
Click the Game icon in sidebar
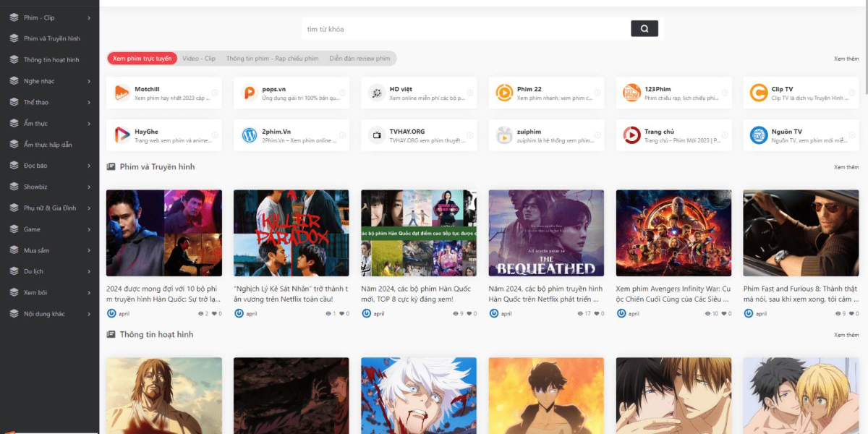14,229
